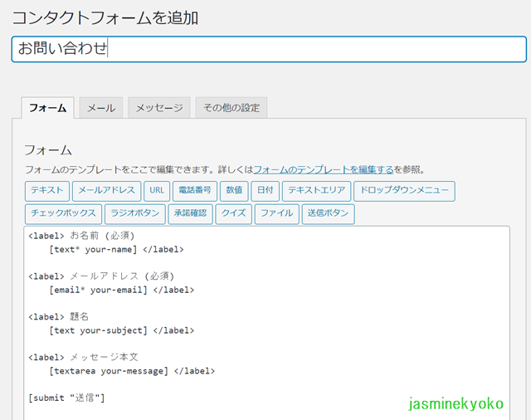Select the 数値 tag button
The width and height of the screenshot is (531, 420).
point(234,191)
